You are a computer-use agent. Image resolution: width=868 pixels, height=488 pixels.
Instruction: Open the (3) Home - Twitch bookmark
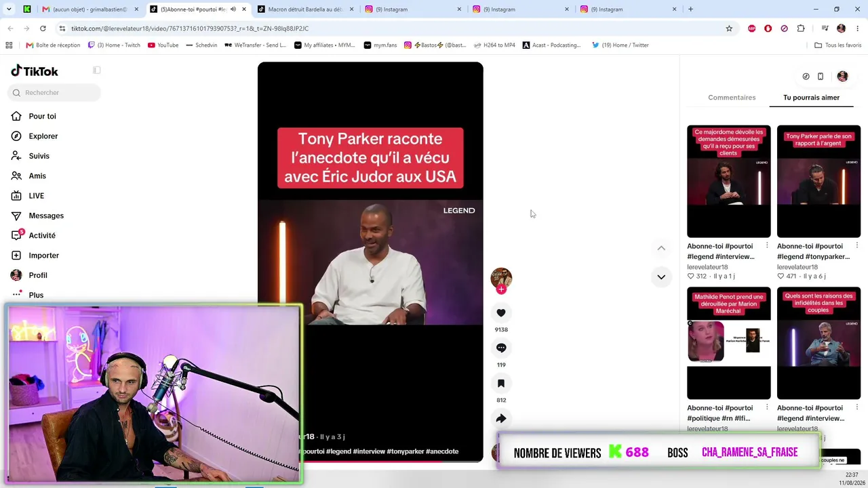click(114, 45)
